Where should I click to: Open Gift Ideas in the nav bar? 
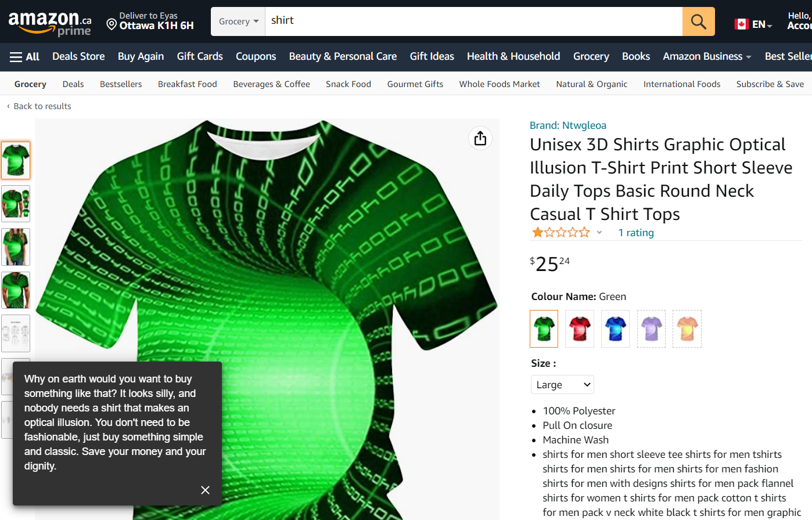[x=432, y=56]
